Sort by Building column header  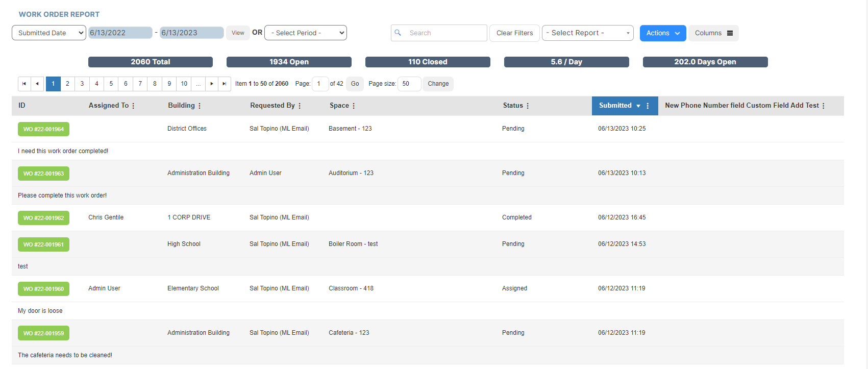pos(182,106)
